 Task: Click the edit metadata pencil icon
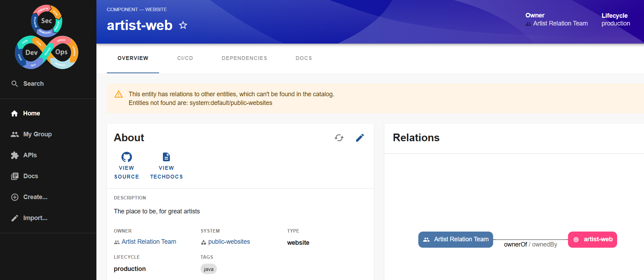click(x=360, y=138)
